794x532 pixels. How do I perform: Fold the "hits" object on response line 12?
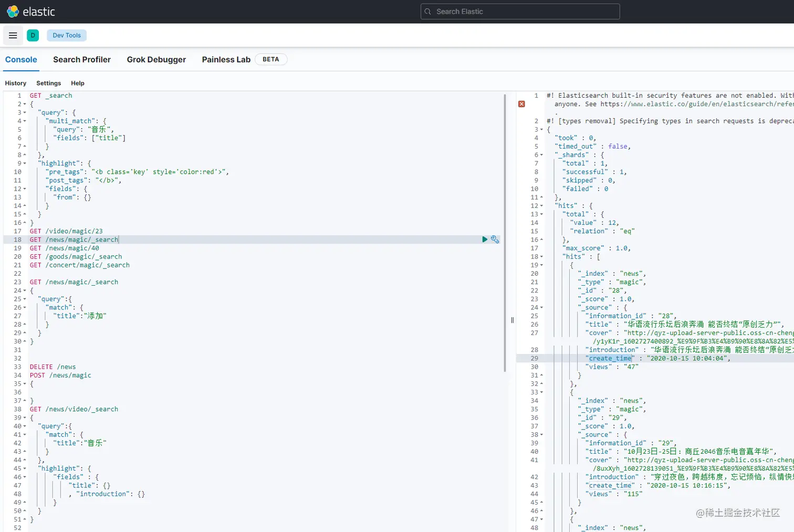(542, 206)
